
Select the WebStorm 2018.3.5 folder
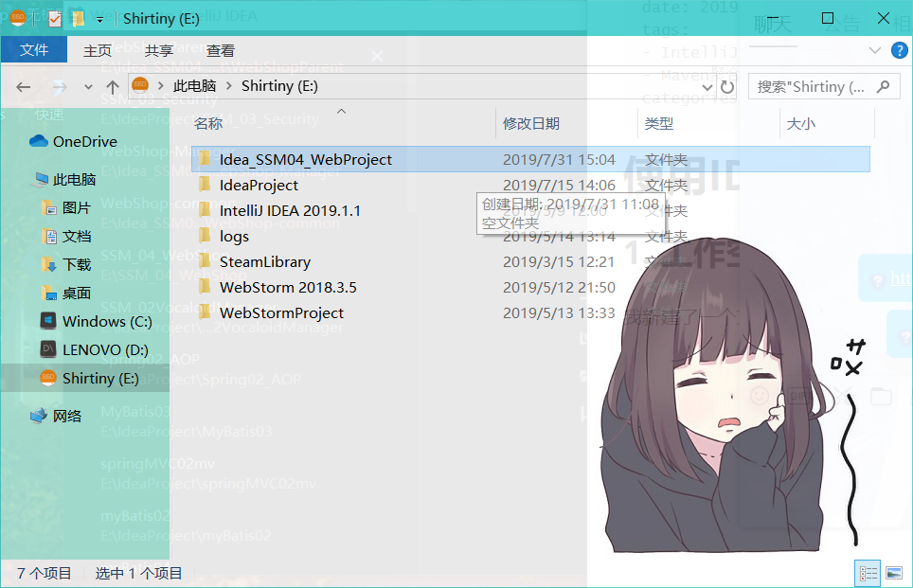pyautogui.click(x=288, y=288)
